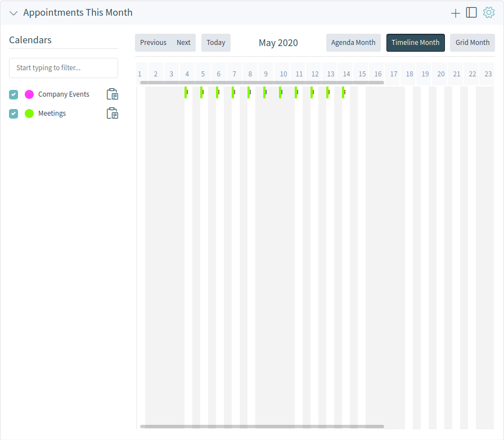Click day 15 header in timeline
The height and width of the screenshot is (440, 504).
point(362,74)
